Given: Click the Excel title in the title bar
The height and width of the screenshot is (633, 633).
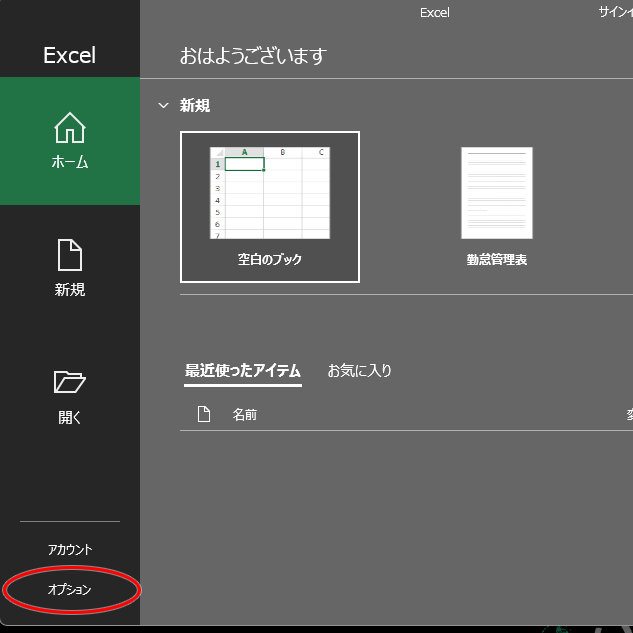Looking at the screenshot, I should (435, 13).
